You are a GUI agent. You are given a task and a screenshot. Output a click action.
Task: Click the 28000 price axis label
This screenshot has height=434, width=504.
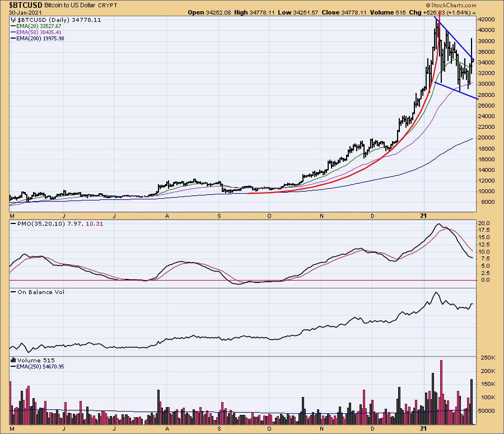pos(486,95)
